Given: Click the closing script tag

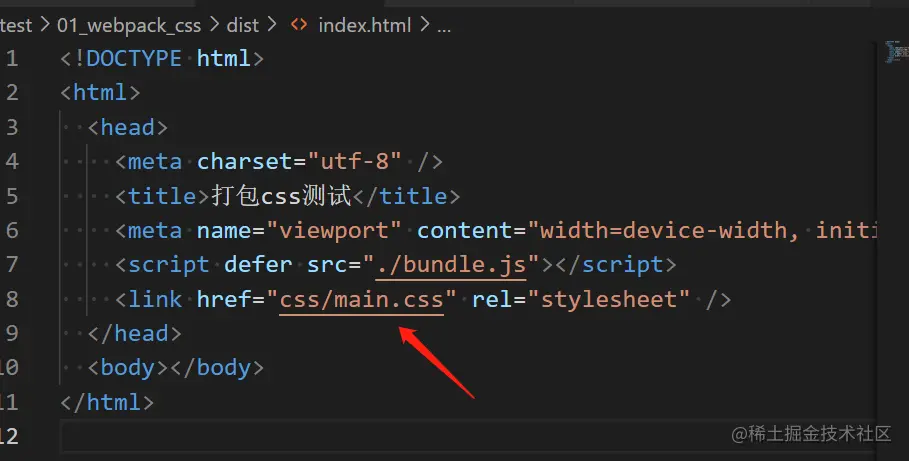Looking at the screenshot, I should pyautogui.click(x=616, y=265).
